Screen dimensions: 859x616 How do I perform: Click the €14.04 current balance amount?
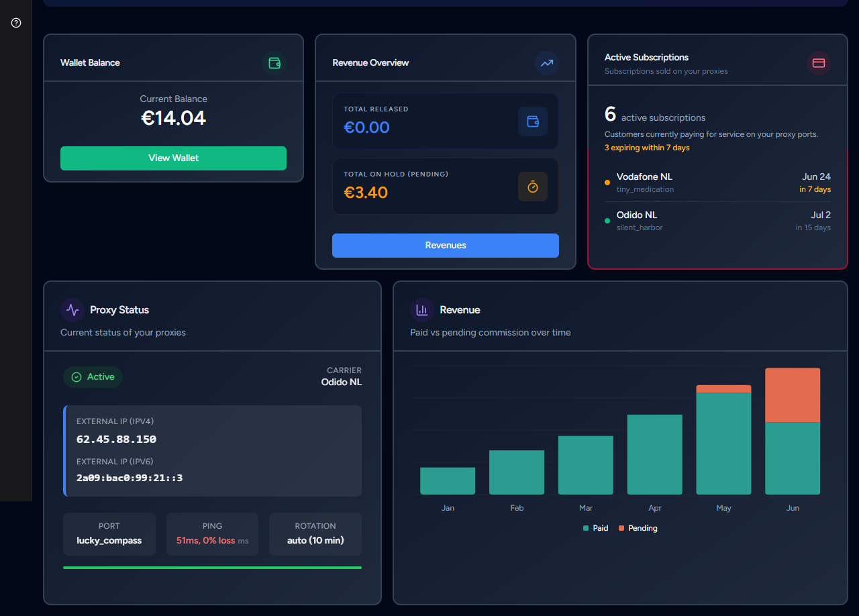[173, 118]
